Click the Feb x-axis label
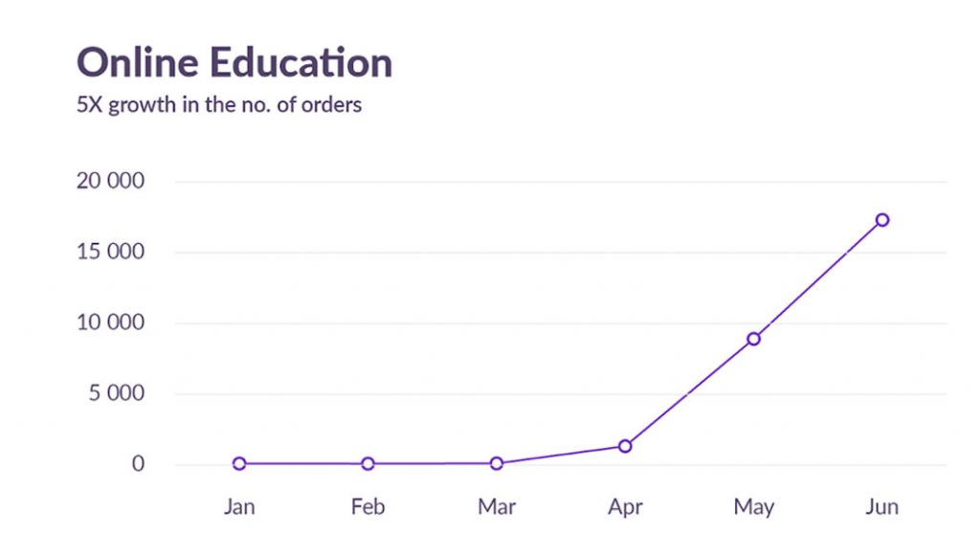Screen dimensions: 980x554 tap(367, 506)
